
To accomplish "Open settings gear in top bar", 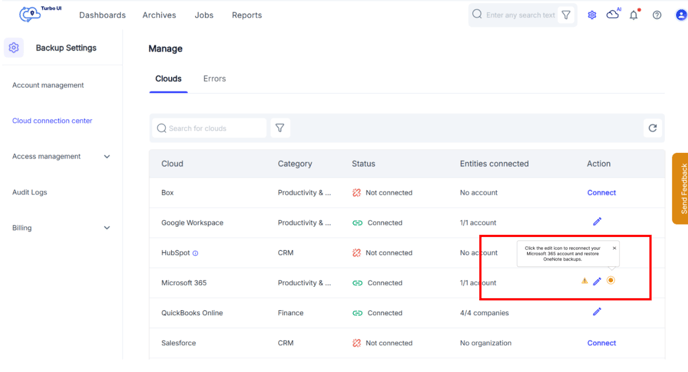I will pos(592,15).
